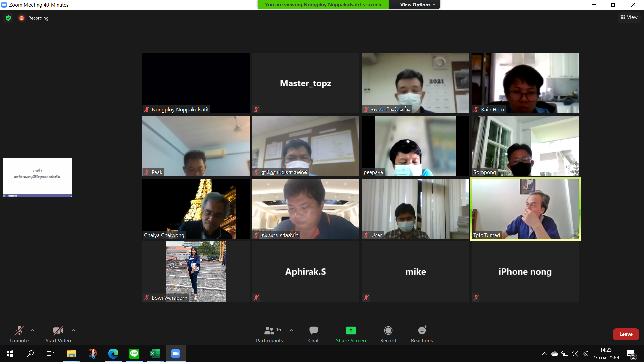The width and height of the screenshot is (644, 362).
Task: Expand audio options arrow next to Unmute
Action: click(33, 330)
